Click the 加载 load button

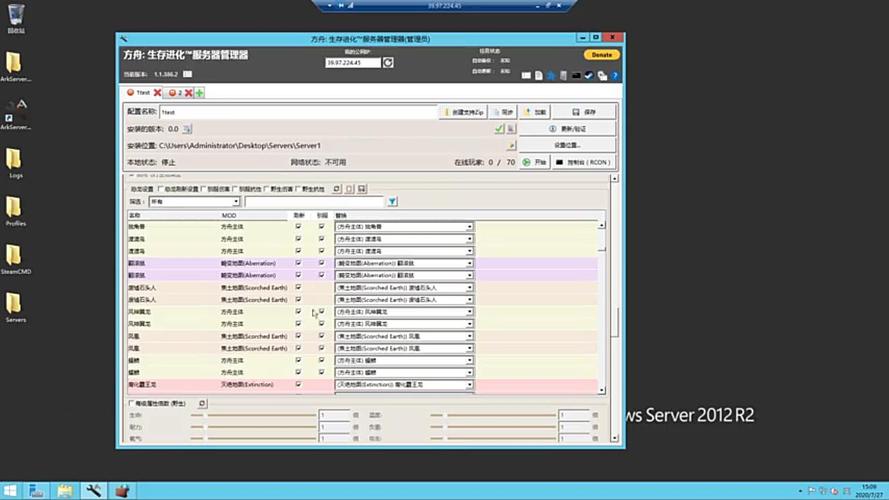(x=535, y=112)
